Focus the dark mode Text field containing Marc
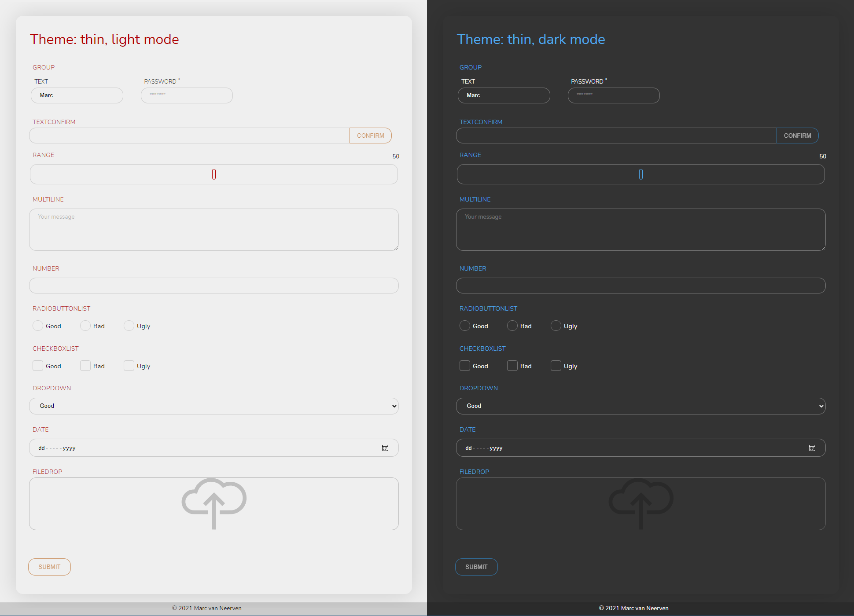 click(x=504, y=95)
